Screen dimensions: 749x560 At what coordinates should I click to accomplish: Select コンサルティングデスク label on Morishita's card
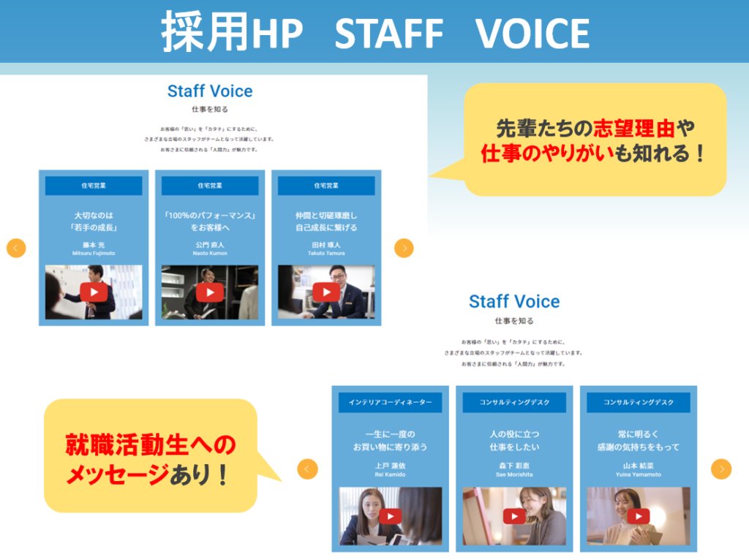(x=514, y=403)
